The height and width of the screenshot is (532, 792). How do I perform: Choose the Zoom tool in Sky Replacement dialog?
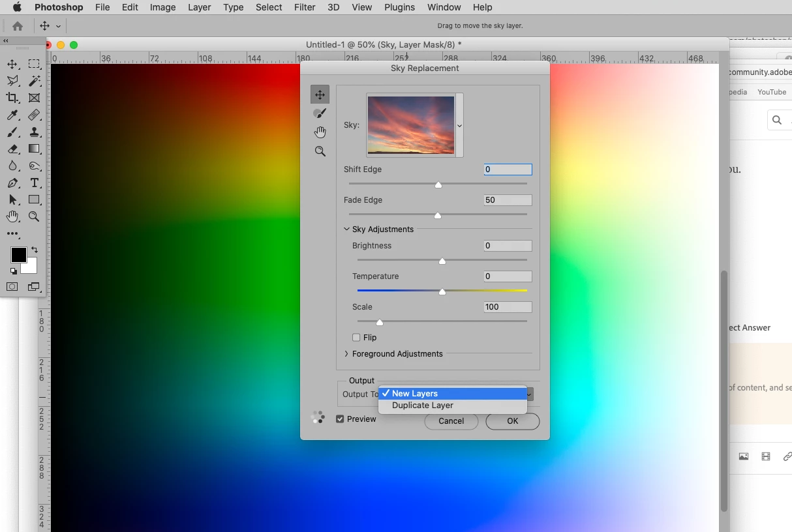point(320,151)
